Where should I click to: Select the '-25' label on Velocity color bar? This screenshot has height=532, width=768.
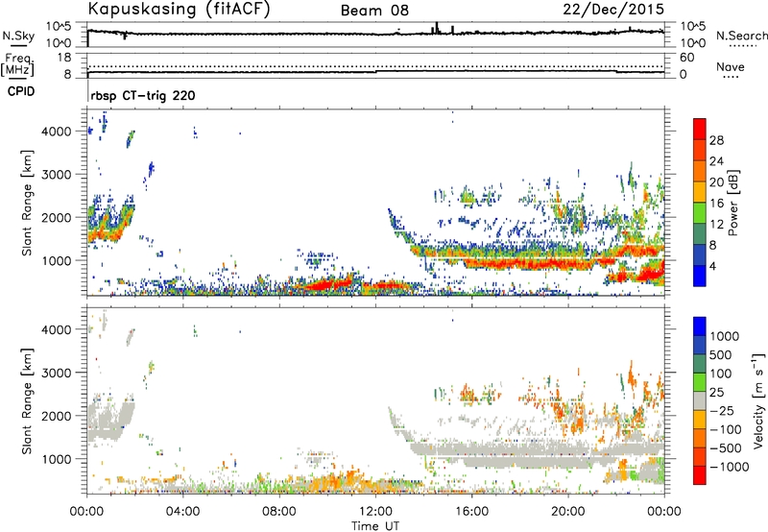coord(722,411)
